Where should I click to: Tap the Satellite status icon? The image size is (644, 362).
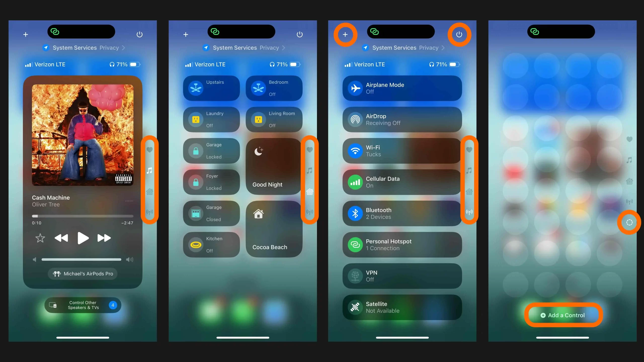tap(355, 307)
